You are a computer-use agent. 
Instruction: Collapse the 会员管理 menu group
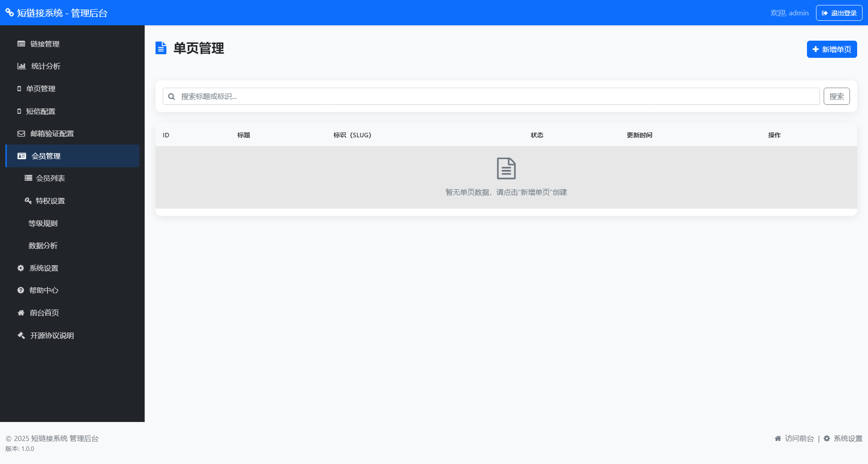pos(72,156)
